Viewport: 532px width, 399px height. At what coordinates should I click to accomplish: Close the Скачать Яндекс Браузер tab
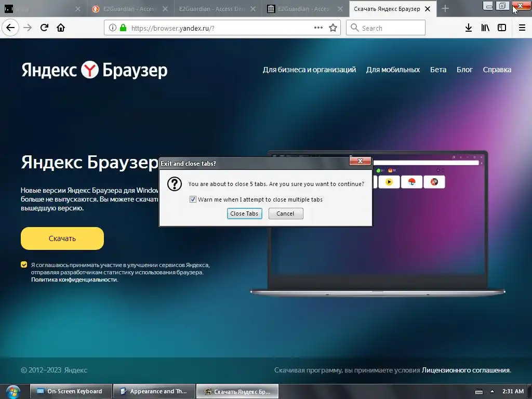pos(428,9)
